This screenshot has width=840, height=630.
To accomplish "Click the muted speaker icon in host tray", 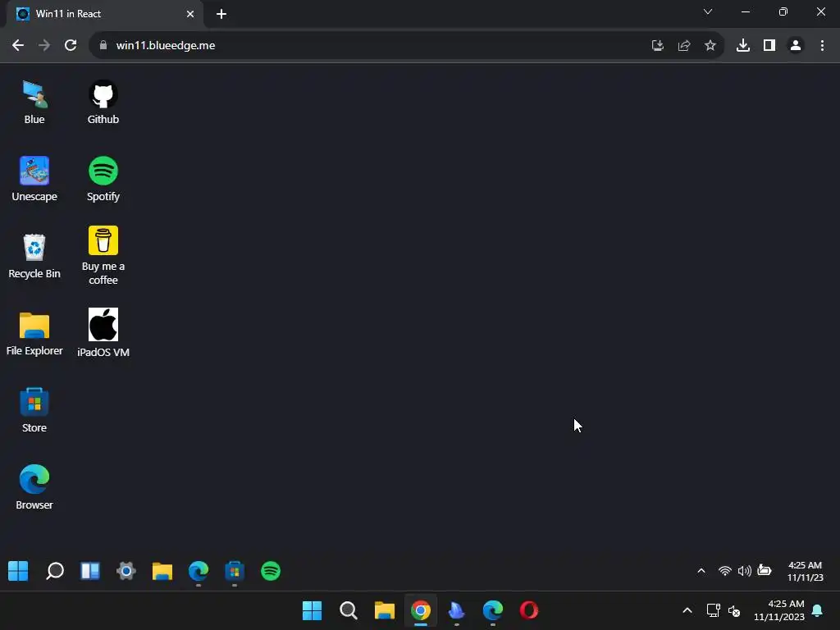I will click(734, 610).
